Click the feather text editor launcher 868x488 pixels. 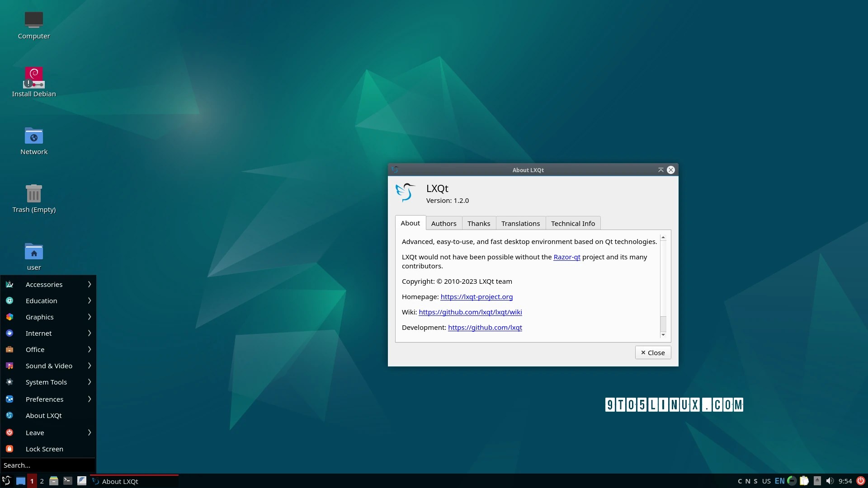(x=82, y=481)
